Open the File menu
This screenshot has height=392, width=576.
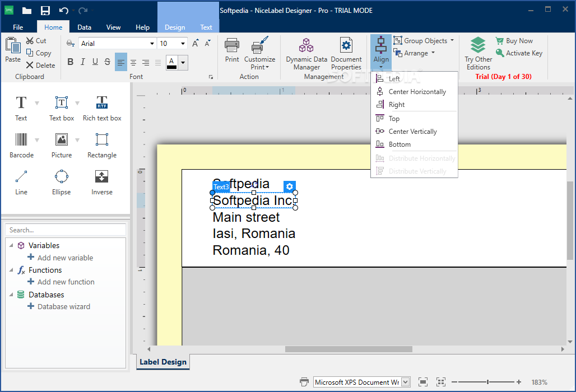pyautogui.click(x=18, y=27)
